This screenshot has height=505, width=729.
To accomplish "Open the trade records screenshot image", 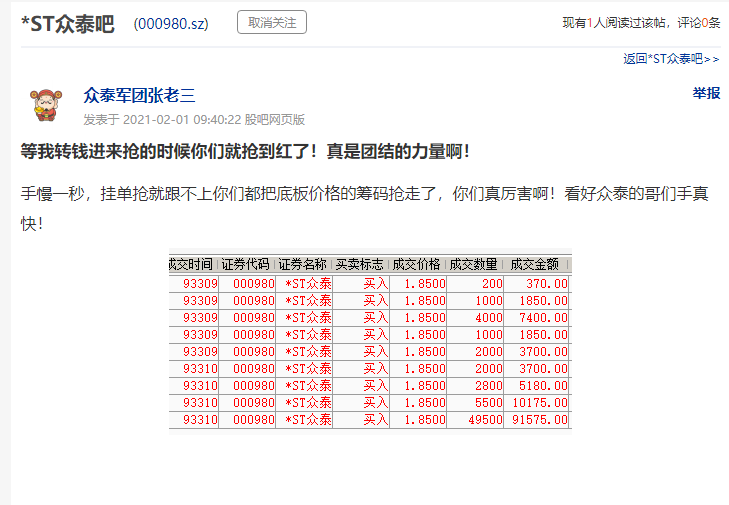I will tap(370, 342).
